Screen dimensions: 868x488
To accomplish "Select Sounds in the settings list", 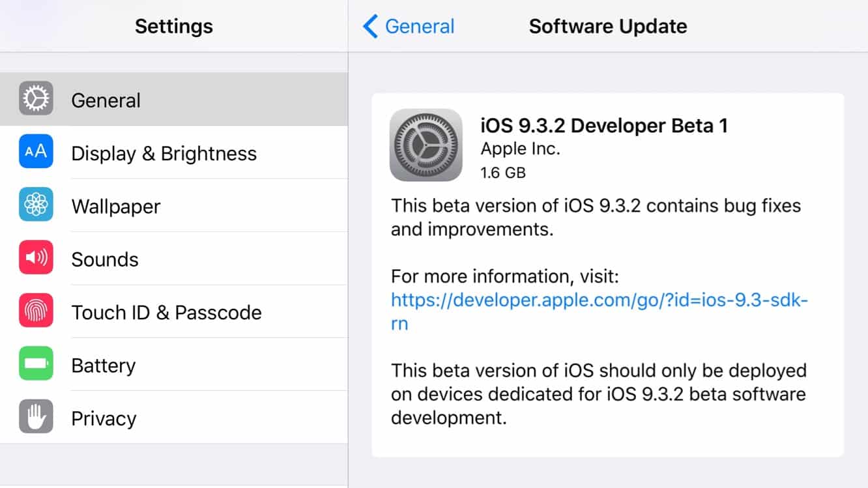I will coord(105,260).
